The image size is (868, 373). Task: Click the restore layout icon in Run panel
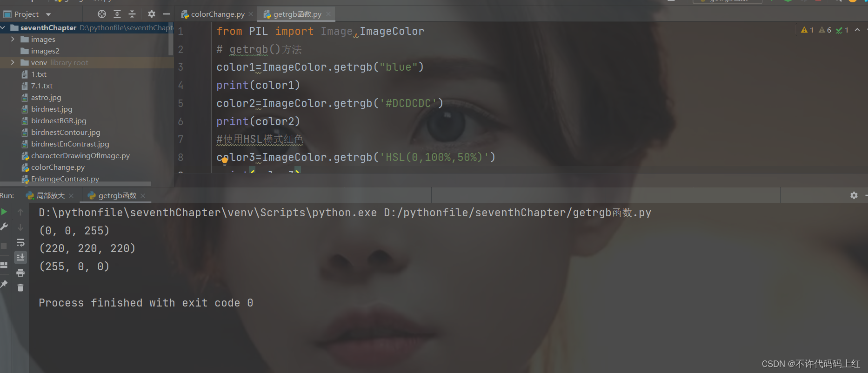[x=4, y=265]
